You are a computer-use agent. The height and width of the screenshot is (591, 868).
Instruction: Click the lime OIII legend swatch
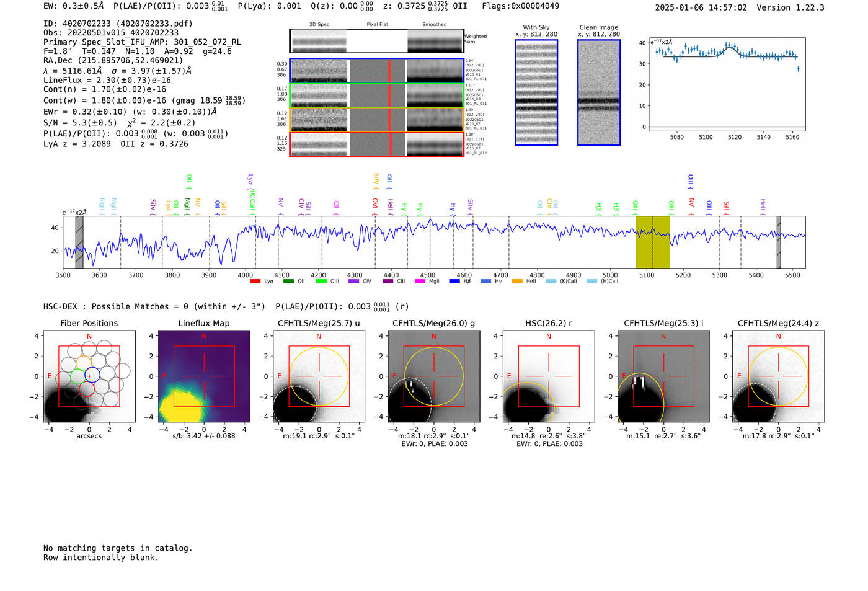[321, 282]
